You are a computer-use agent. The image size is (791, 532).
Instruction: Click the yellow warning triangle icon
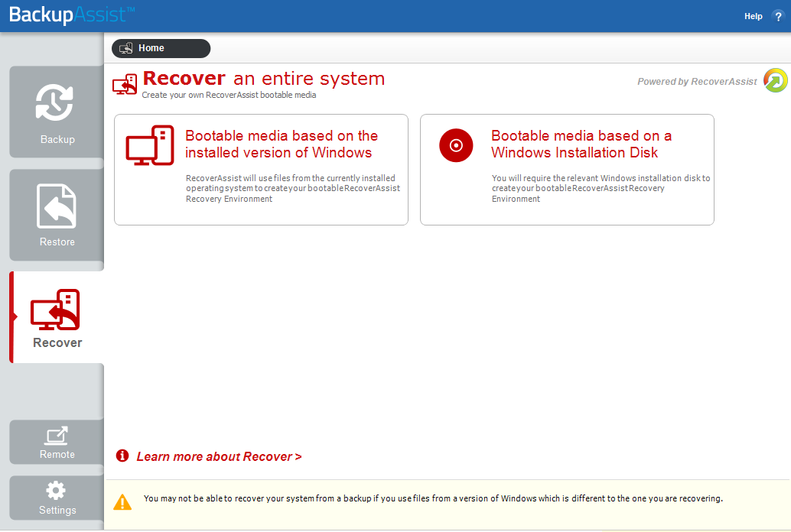pyautogui.click(x=122, y=502)
